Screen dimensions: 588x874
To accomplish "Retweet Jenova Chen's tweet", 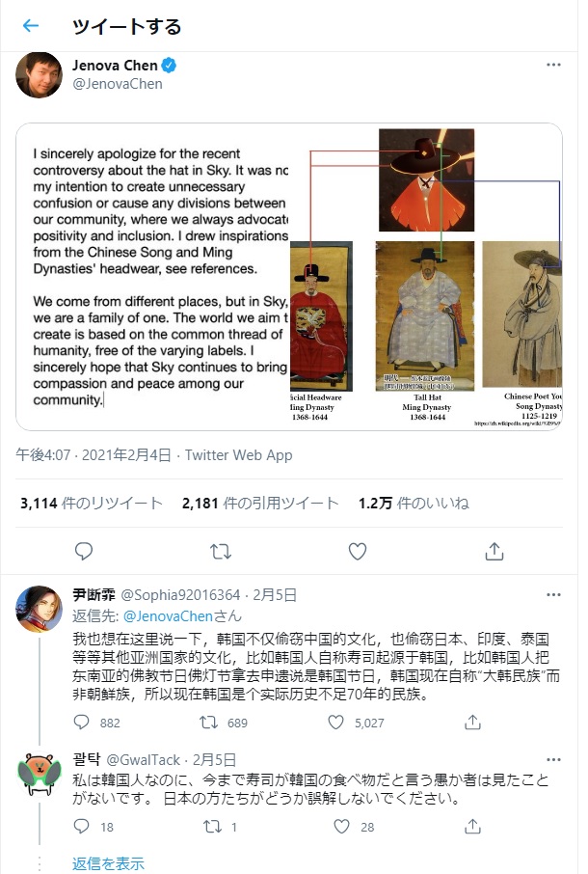I will tap(221, 552).
